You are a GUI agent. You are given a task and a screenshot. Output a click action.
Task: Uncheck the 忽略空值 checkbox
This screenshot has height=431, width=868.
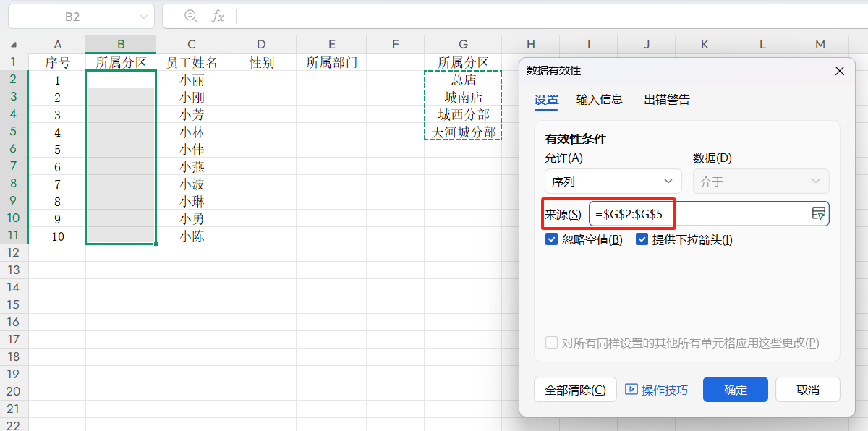[x=552, y=239]
